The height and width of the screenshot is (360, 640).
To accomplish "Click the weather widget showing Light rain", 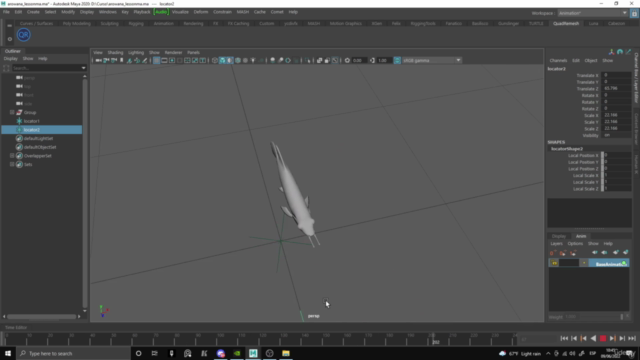I will coord(520,353).
